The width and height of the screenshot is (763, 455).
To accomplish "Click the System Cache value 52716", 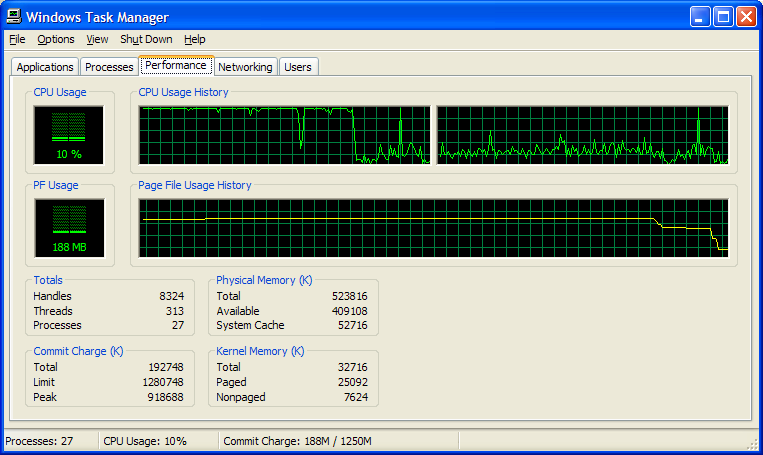I will tap(353, 325).
